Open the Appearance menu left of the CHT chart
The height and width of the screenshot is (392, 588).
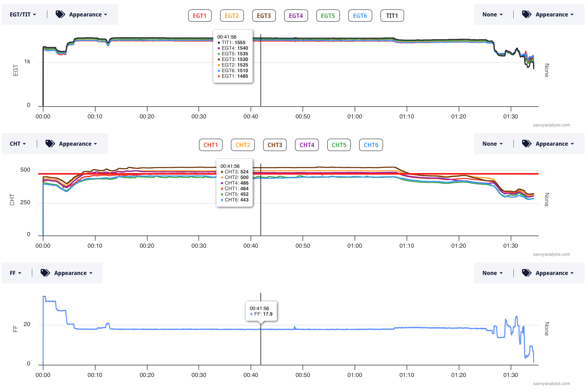[x=78, y=144]
